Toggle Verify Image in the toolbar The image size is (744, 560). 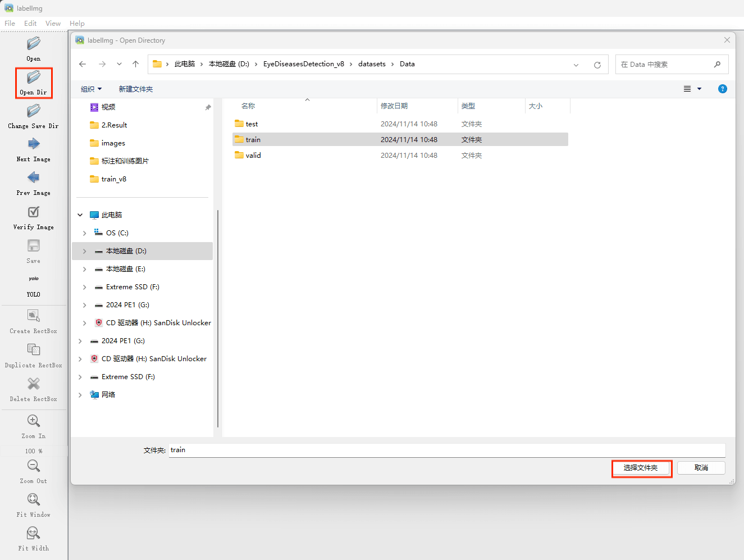[x=34, y=212]
